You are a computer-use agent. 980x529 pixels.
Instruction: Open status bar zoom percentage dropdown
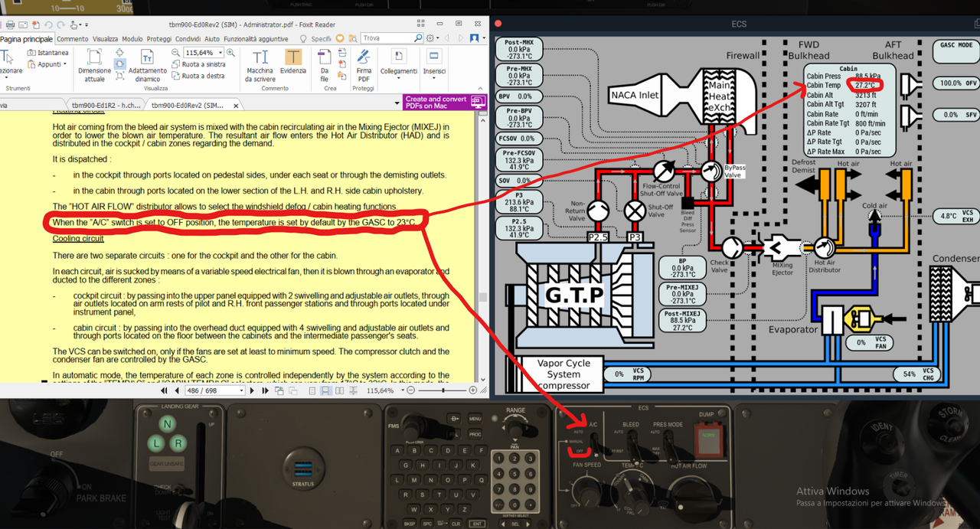pyautogui.click(x=403, y=390)
